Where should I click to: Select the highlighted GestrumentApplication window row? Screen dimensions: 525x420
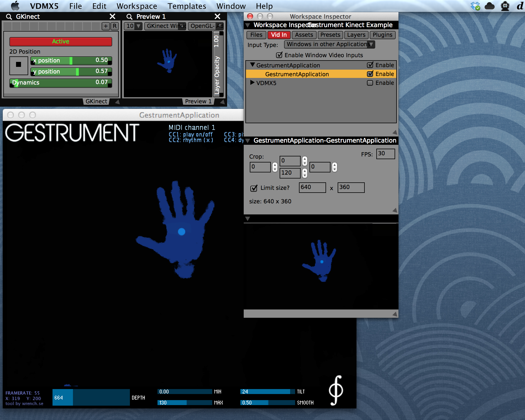pos(321,74)
